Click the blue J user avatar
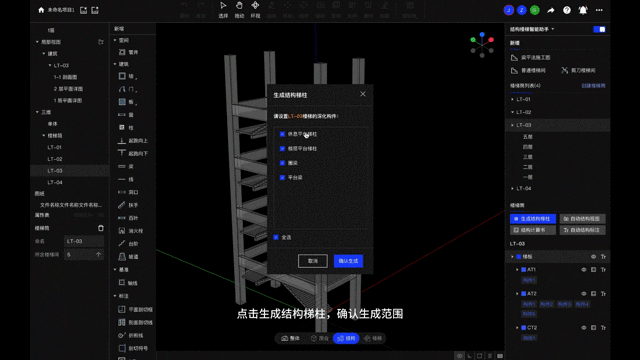 pos(509,10)
